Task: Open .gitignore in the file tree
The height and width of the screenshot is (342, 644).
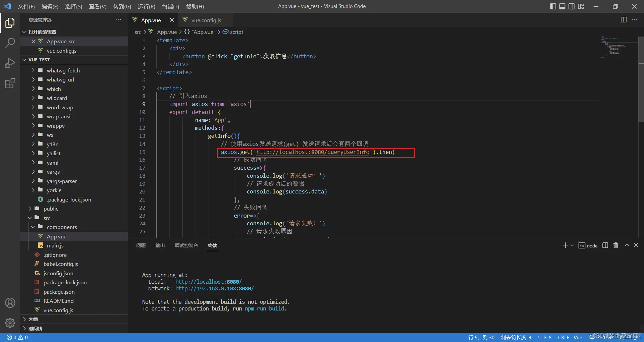Action: point(74,255)
